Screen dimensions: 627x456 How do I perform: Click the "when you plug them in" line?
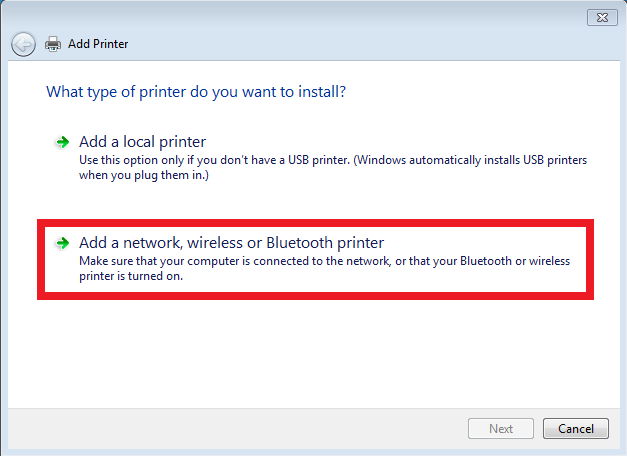(x=144, y=176)
